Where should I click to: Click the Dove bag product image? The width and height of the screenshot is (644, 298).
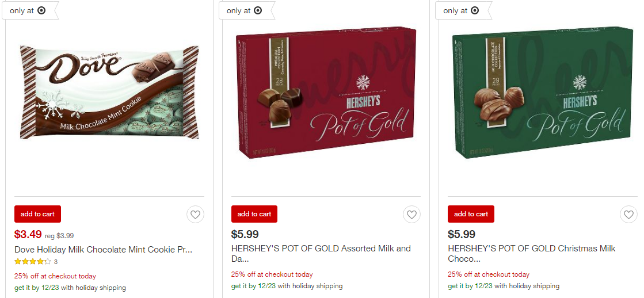coord(109,93)
